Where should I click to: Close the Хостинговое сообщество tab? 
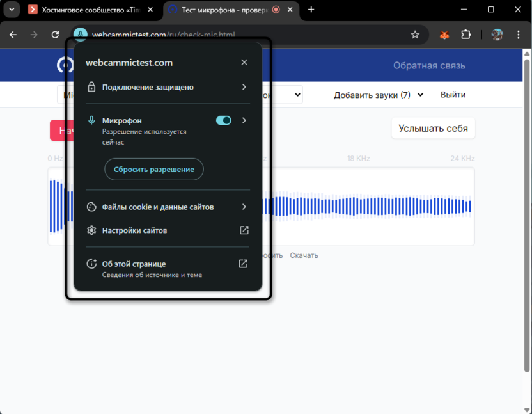tap(150, 10)
